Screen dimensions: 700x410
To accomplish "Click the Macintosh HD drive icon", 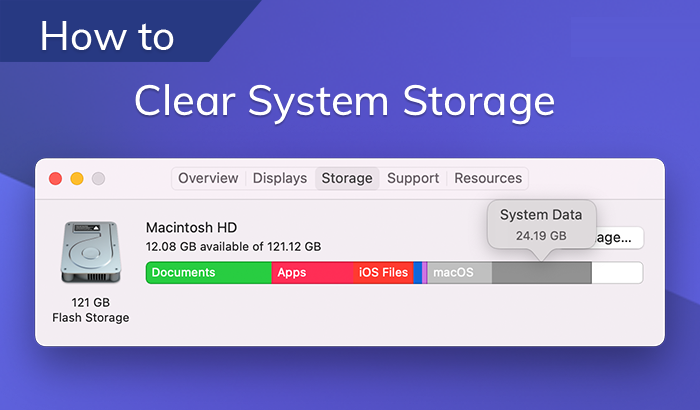I will tap(90, 256).
